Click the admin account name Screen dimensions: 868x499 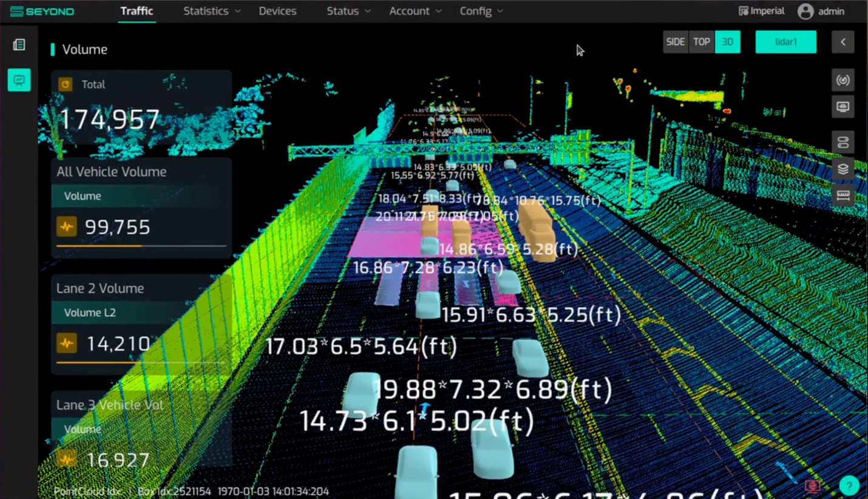click(831, 12)
